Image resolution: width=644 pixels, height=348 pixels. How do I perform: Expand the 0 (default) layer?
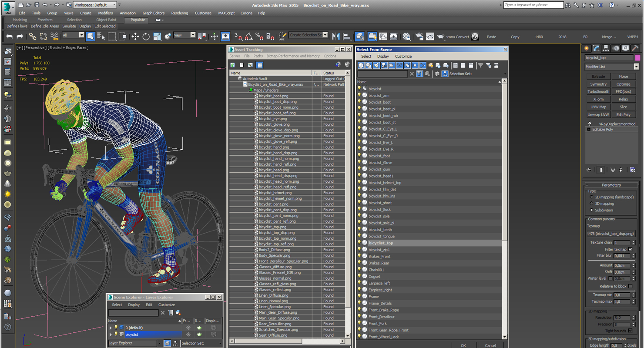click(111, 328)
